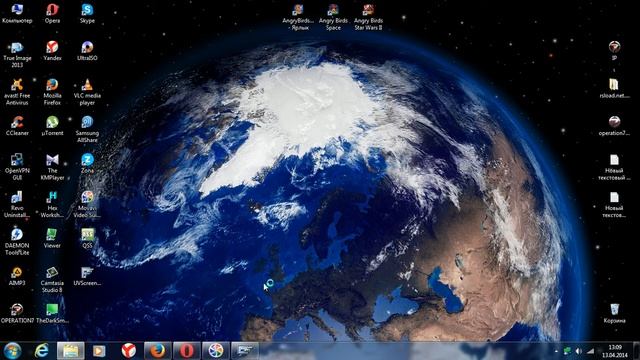Launch Opera from the desktop
Image resolution: width=640 pixels, height=360 pixels.
coord(52,13)
